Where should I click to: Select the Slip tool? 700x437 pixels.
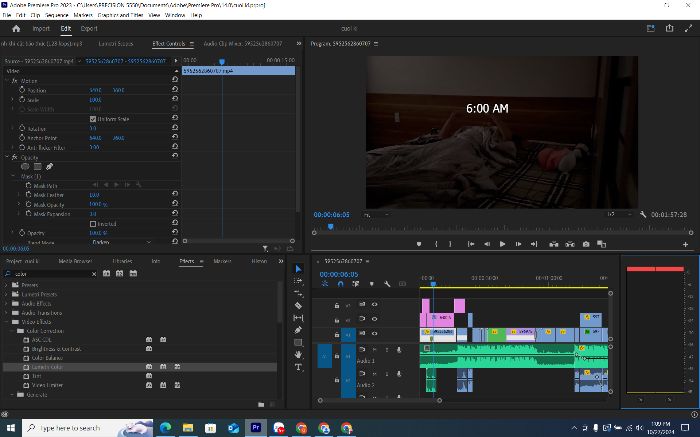coord(298,318)
